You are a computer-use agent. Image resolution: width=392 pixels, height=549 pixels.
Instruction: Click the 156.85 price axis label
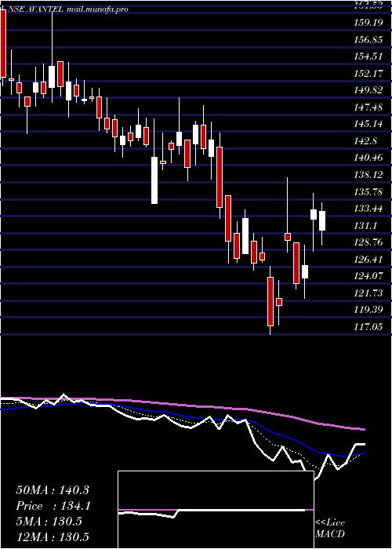pyautogui.click(x=368, y=40)
